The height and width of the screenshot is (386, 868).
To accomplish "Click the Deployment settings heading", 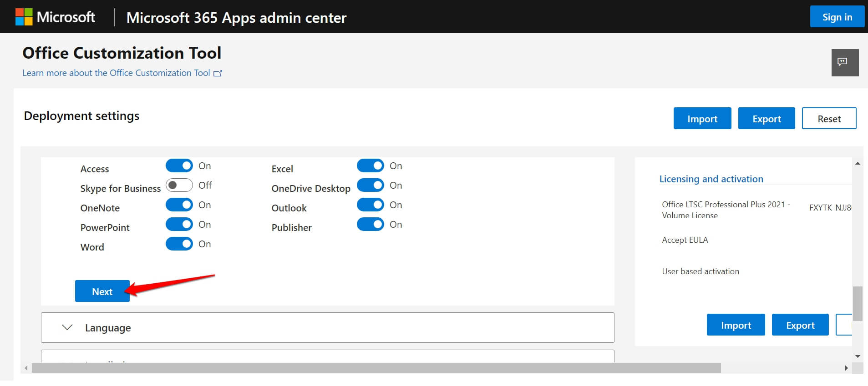I will coord(81,116).
